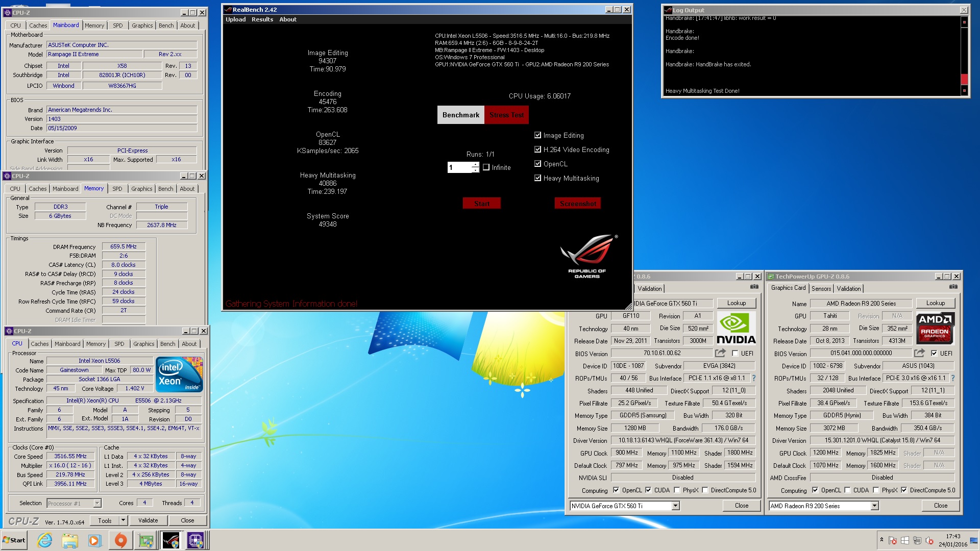Open Sensors tab in AMD GPU-Z

[x=821, y=289]
